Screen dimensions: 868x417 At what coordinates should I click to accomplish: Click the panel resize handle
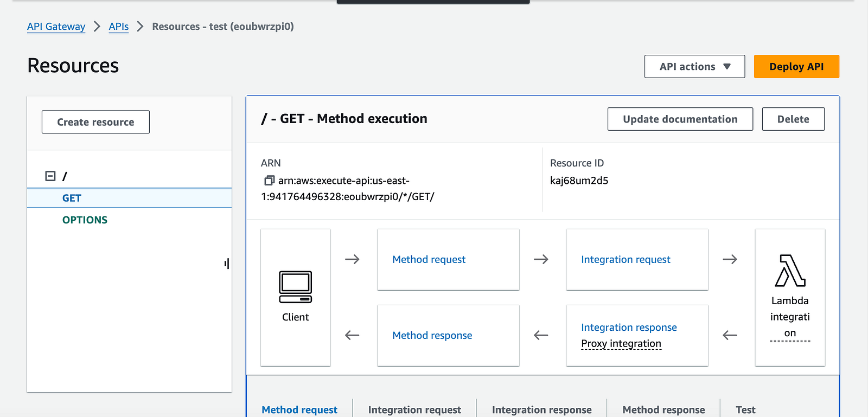pyautogui.click(x=227, y=264)
